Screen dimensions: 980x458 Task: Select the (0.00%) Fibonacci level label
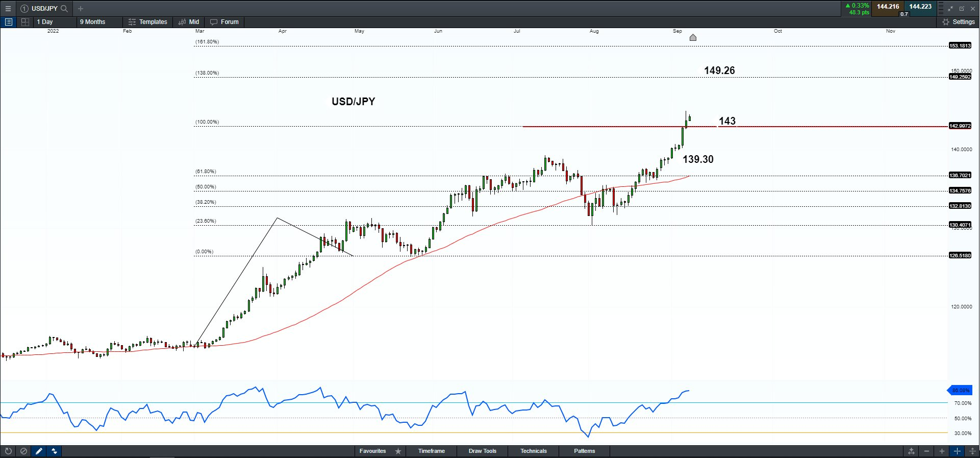coord(205,252)
